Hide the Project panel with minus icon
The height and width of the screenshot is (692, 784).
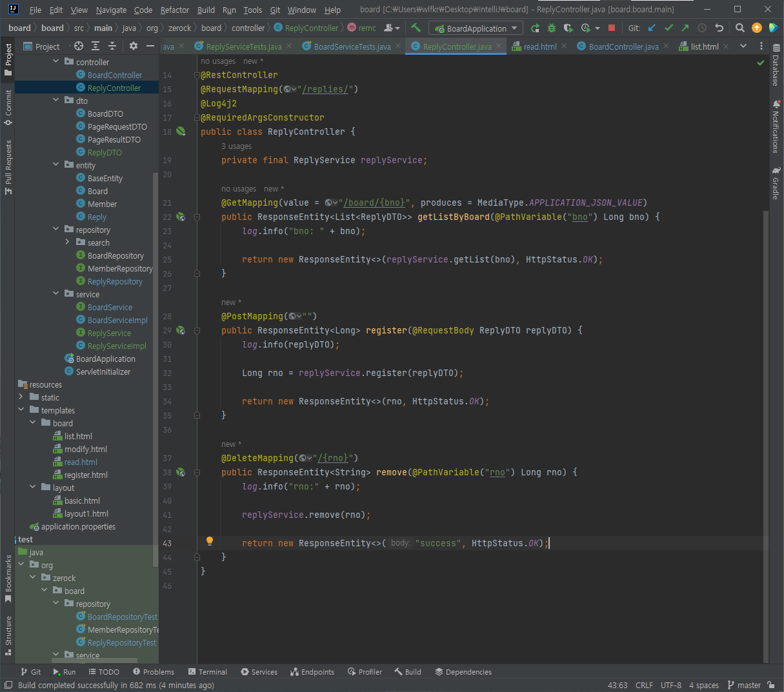click(150, 46)
